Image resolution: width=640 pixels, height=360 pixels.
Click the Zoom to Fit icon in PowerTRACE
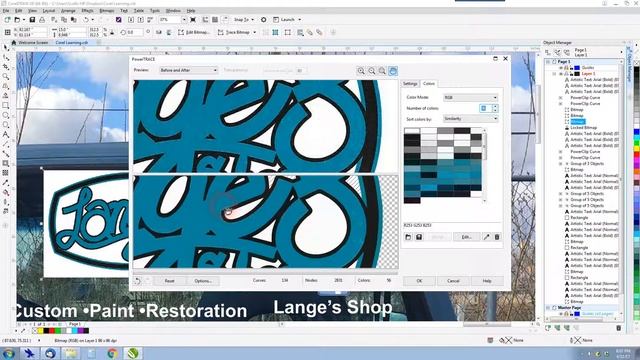pyautogui.click(x=382, y=71)
